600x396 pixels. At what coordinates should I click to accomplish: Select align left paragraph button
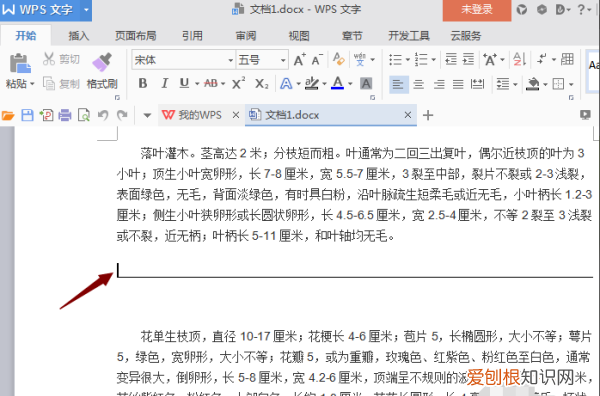click(398, 84)
